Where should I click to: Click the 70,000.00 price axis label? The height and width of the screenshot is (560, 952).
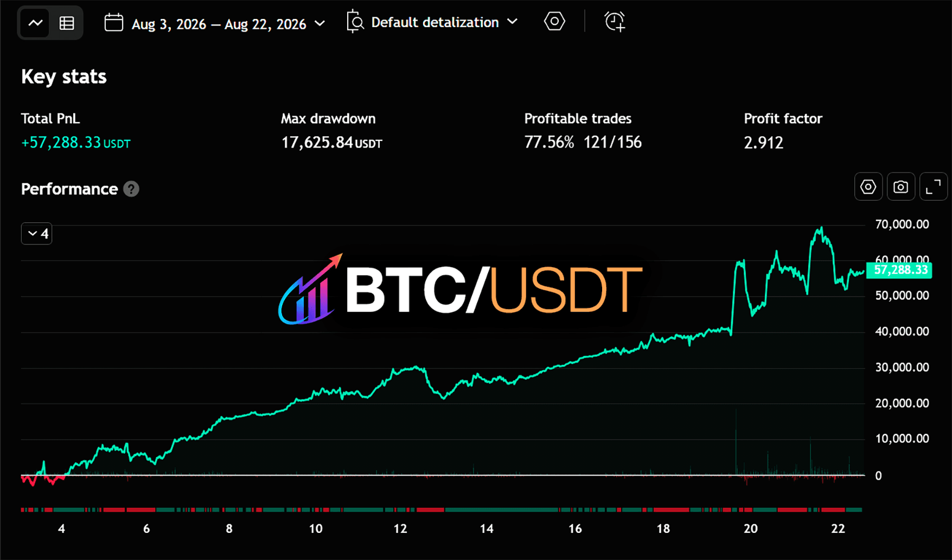902,224
